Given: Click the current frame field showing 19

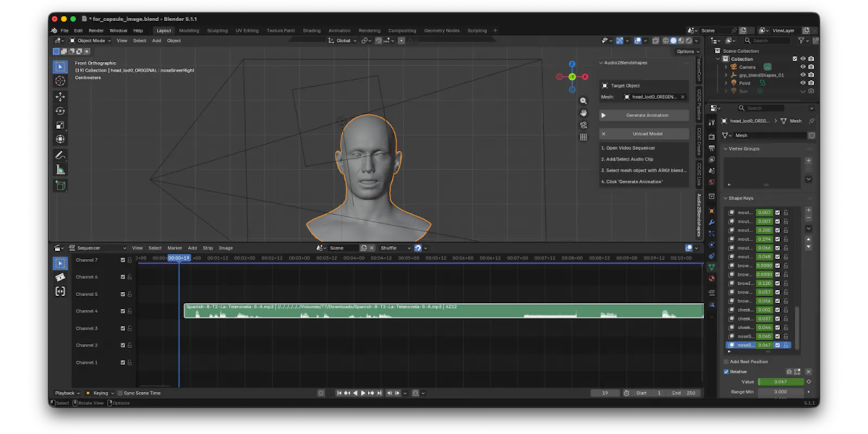Looking at the screenshot, I should (x=605, y=393).
